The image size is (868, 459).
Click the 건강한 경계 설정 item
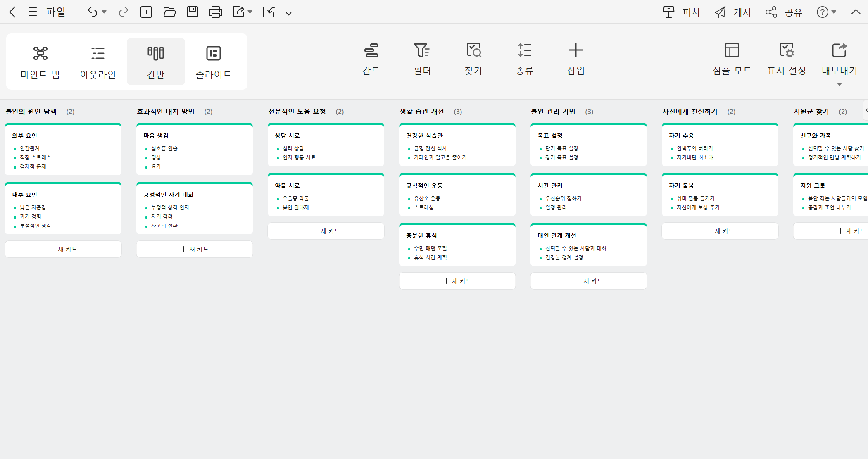(x=564, y=257)
